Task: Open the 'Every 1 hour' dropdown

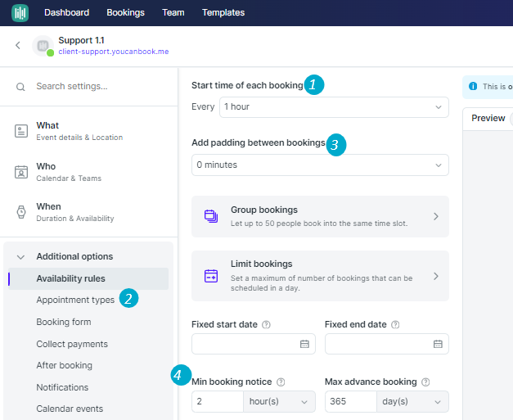Action: point(334,107)
